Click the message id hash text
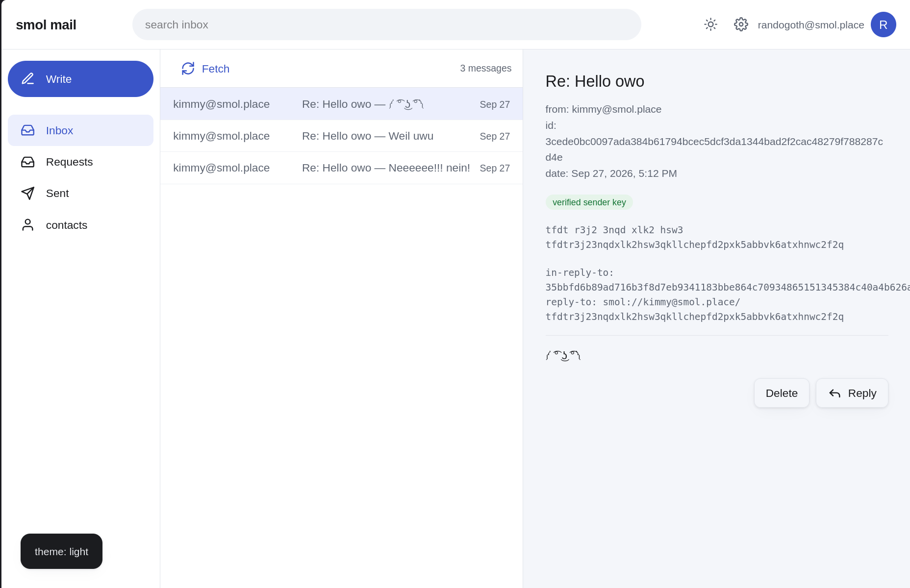The height and width of the screenshot is (588, 910). [714, 149]
